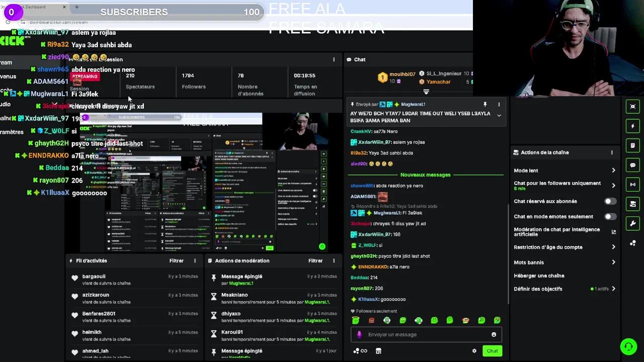Click ahmed_lah in activity feed
Screen dimensions: 644x362
tap(96, 351)
